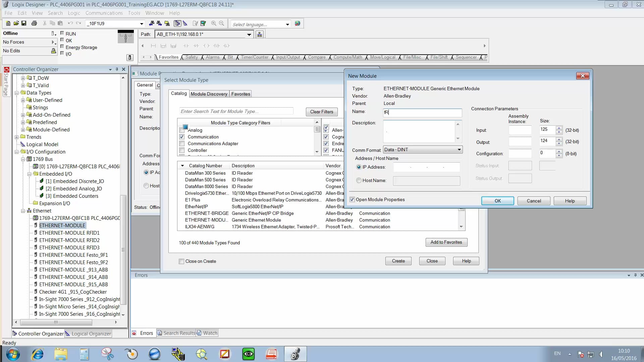Viewport: 644px width, 362px height.
Task: Open the Comm Format dropdown
Action: [x=459, y=149]
